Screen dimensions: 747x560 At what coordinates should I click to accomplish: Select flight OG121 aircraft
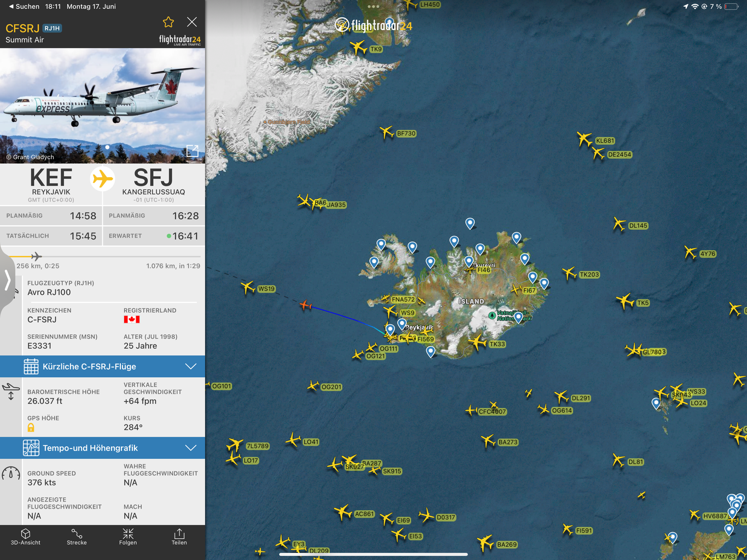coord(358,355)
